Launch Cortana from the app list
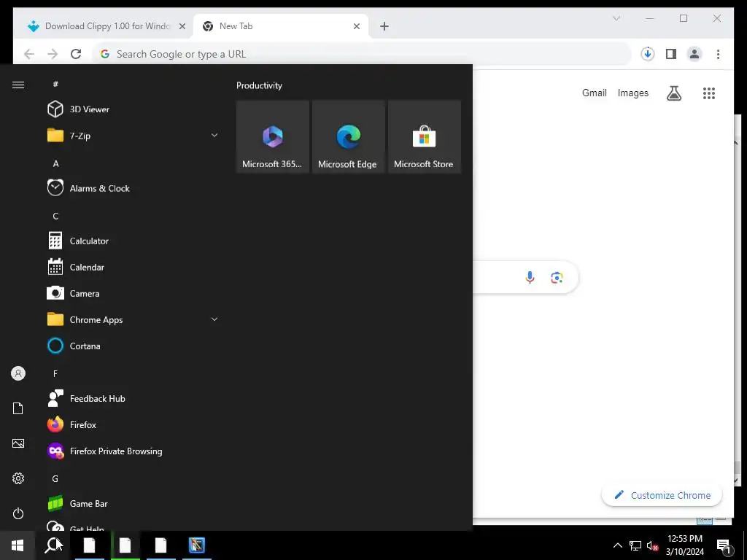The height and width of the screenshot is (560, 747). [x=133, y=346]
